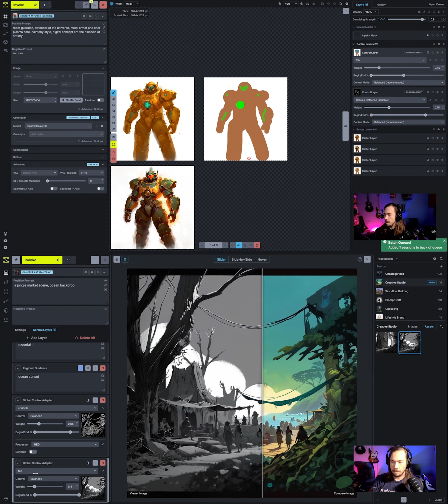Click the zoom out magnifier icon
This screenshot has width=448, height=504.
[x=280, y=4]
